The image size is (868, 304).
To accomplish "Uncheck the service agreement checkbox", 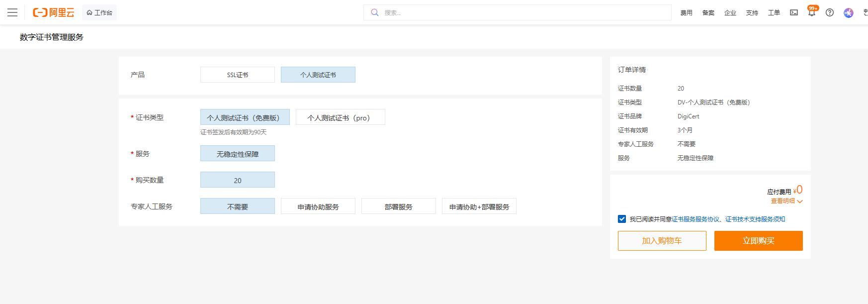I will [x=622, y=219].
